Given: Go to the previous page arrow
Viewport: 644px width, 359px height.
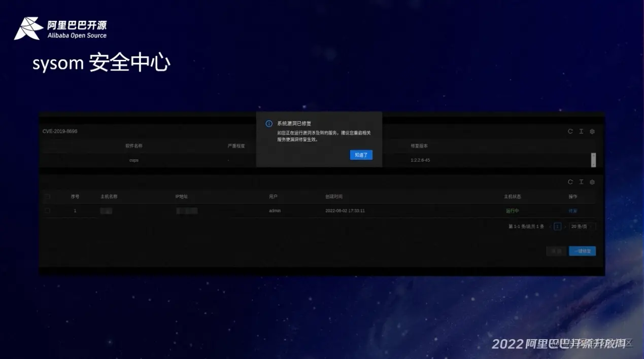Looking at the screenshot, I should [x=550, y=227].
